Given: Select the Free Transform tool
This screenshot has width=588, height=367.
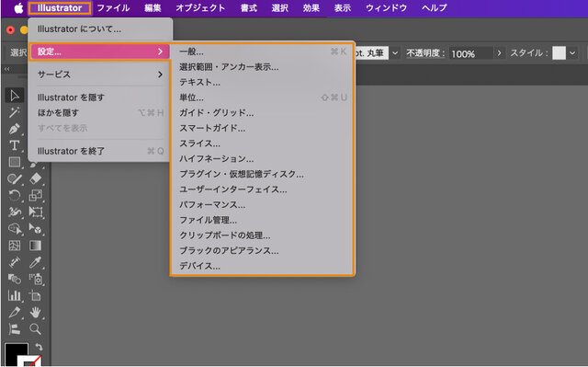Looking at the screenshot, I should (x=36, y=212).
